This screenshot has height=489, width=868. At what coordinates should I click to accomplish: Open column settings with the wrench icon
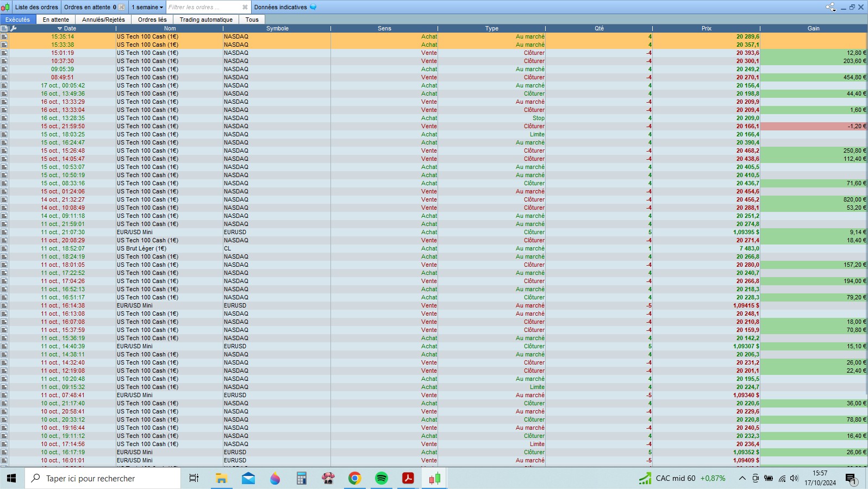coord(14,28)
